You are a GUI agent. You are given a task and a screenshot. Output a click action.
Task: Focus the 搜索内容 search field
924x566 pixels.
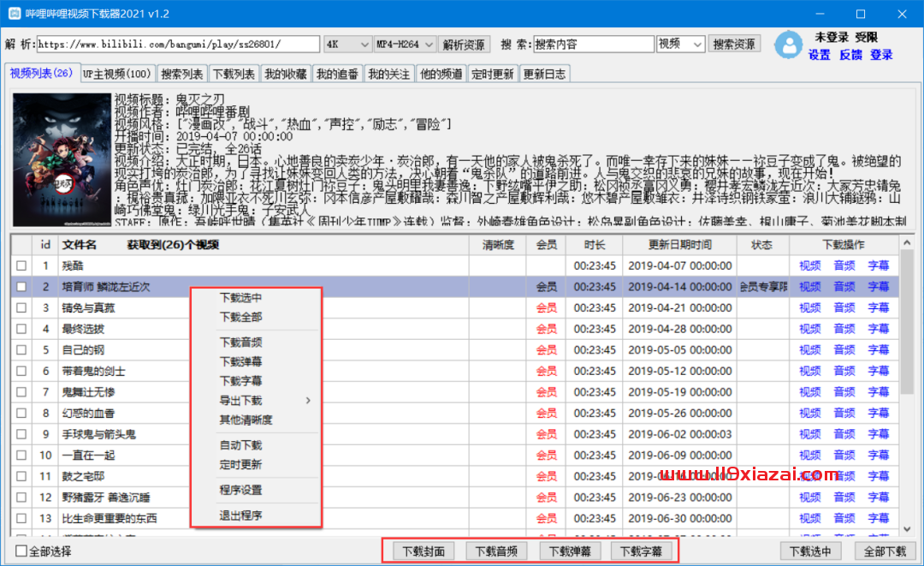click(594, 45)
